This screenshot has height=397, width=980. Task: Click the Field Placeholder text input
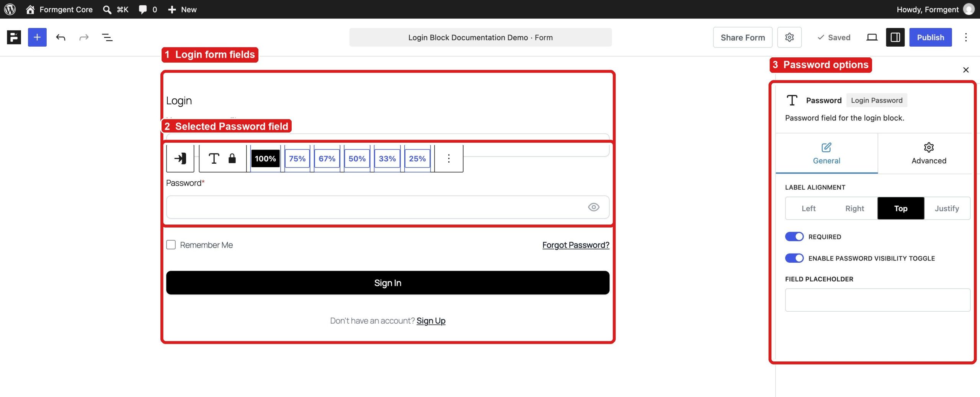tap(877, 300)
